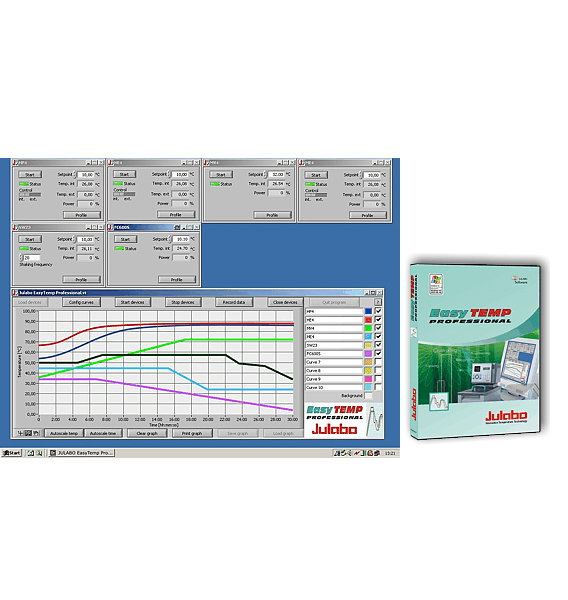Open the dark blue HP4 color swatch
Screen dimensions: 568x600
coord(368,311)
